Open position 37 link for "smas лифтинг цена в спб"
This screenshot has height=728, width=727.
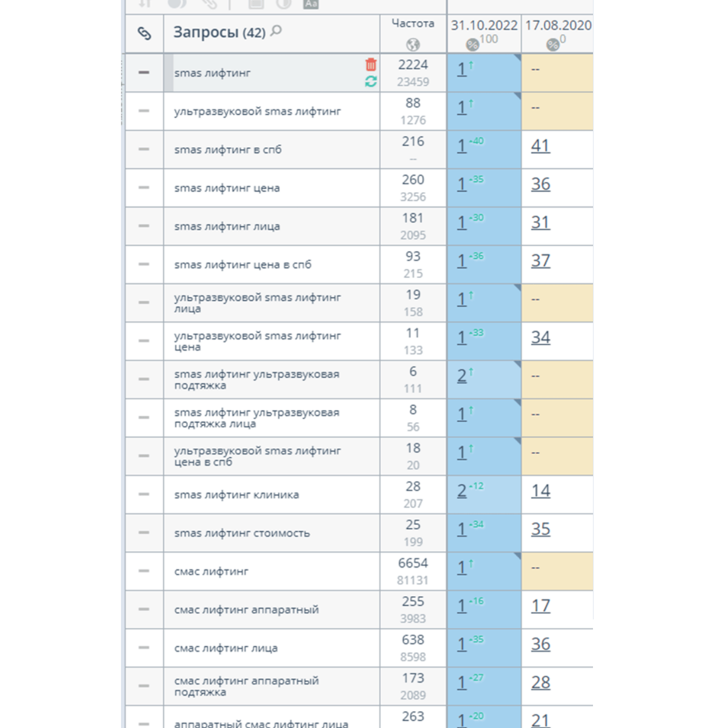click(540, 261)
